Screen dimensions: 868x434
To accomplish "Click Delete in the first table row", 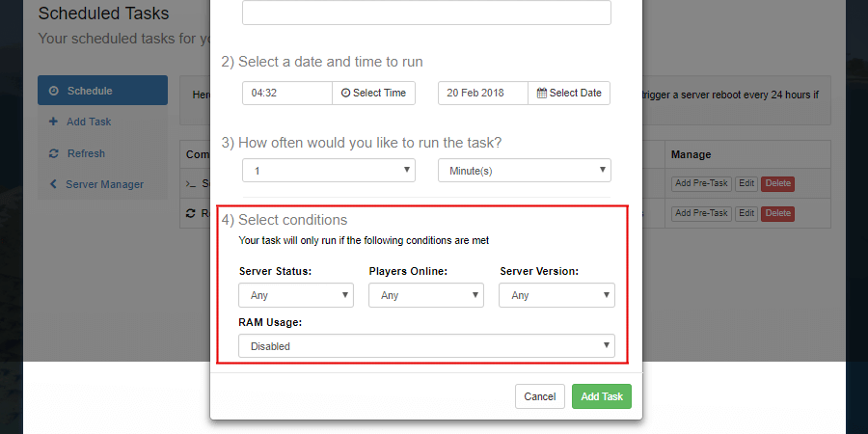I will pos(777,184).
